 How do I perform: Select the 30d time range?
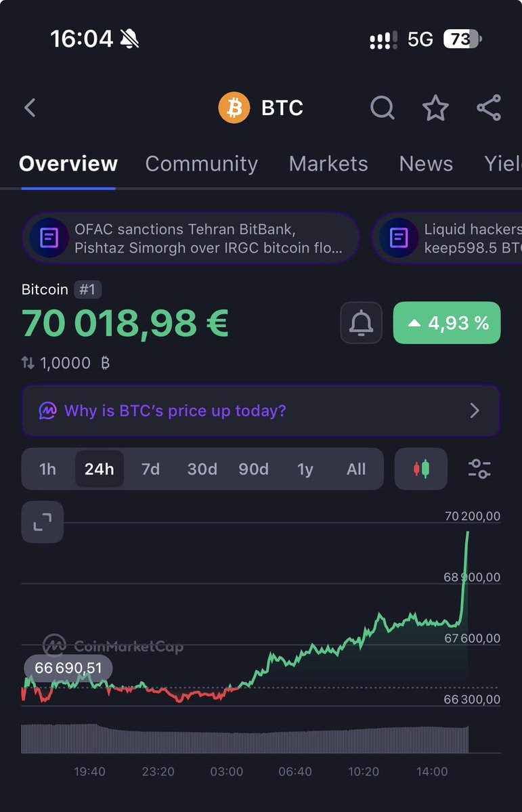[202, 469]
